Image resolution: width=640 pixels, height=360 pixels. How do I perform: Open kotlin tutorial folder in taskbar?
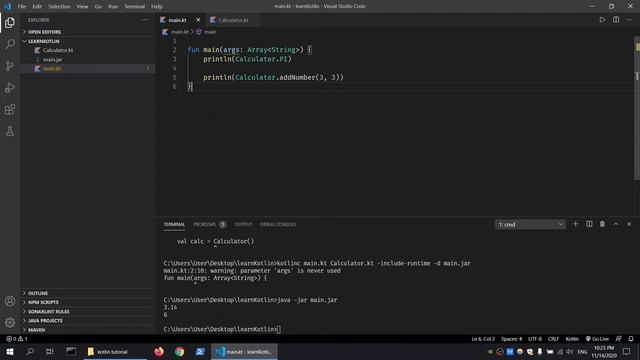pos(116,351)
